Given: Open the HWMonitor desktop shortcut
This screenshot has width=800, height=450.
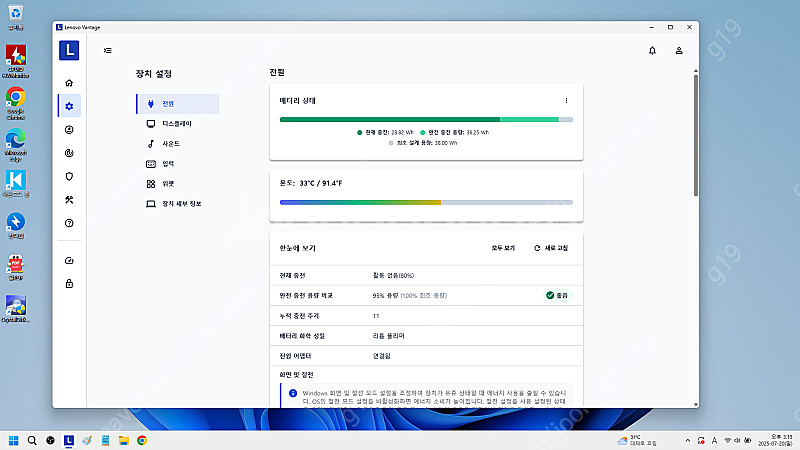Looking at the screenshot, I should 16,61.
